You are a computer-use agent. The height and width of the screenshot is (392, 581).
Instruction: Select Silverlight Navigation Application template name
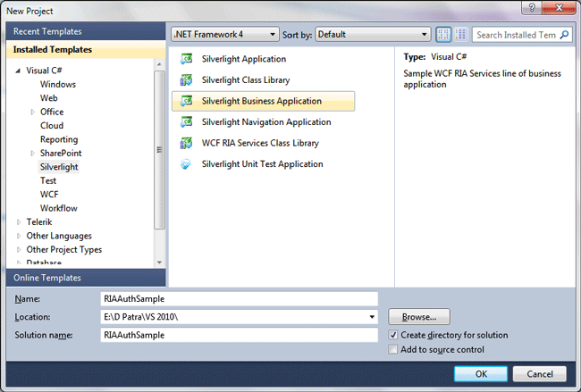point(266,121)
